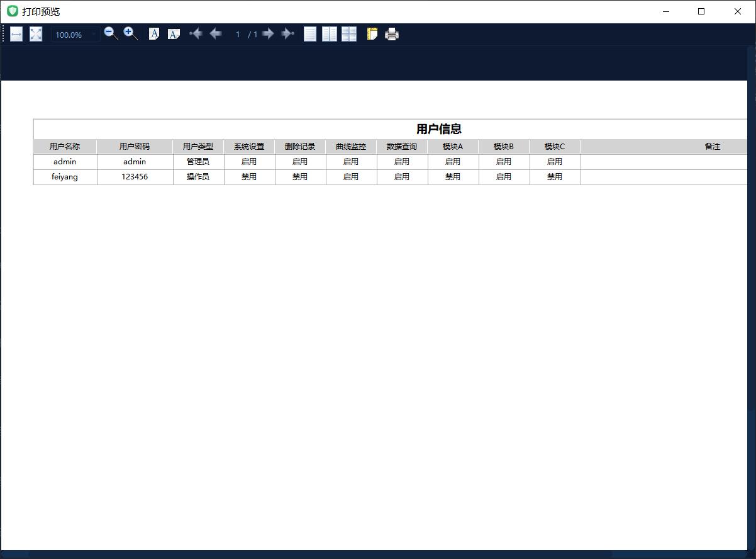This screenshot has height=559, width=756.
Task: Jump to the first page
Action: coord(196,34)
